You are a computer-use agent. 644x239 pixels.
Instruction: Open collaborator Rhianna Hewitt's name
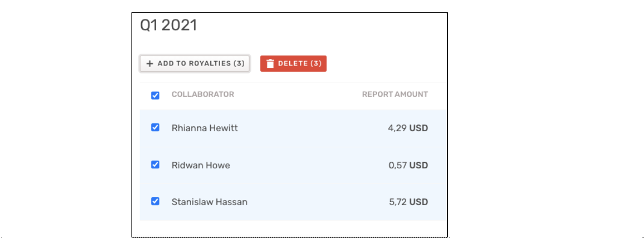[204, 128]
